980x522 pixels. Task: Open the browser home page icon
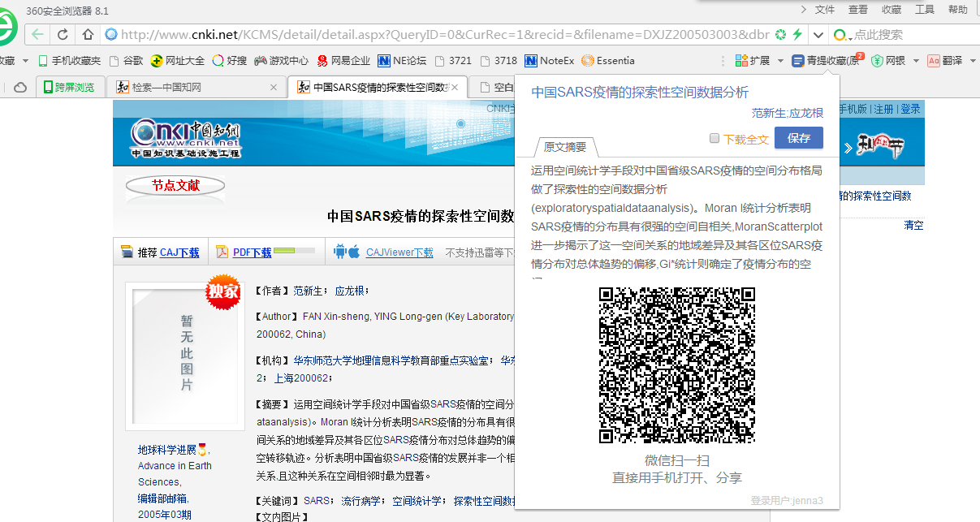(88, 35)
